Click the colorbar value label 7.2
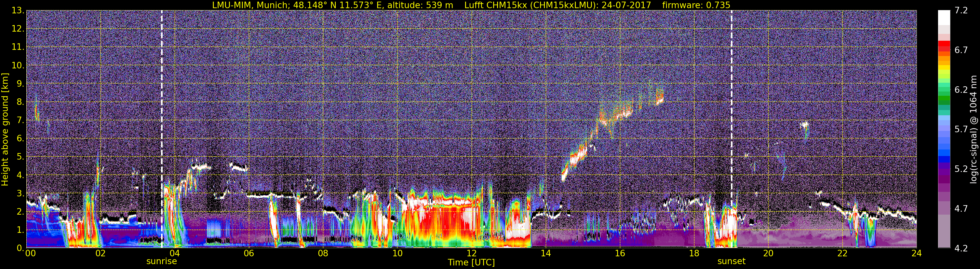 click(961, 11)
